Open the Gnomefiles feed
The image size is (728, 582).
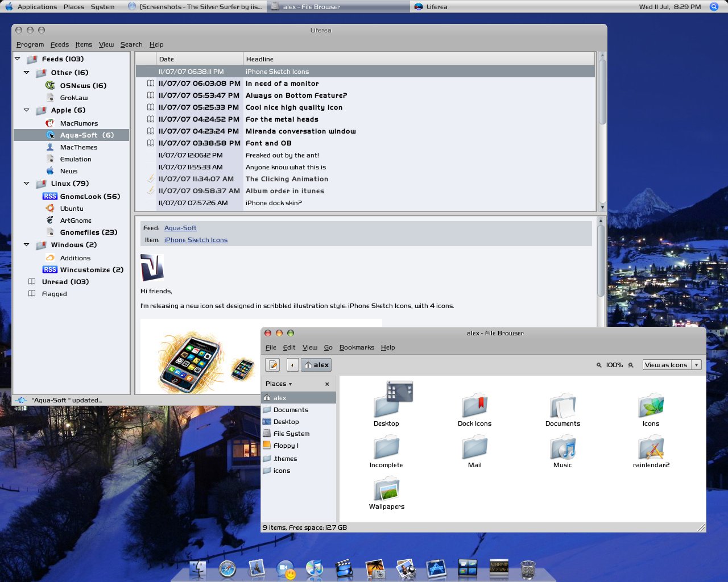[89, 232]
